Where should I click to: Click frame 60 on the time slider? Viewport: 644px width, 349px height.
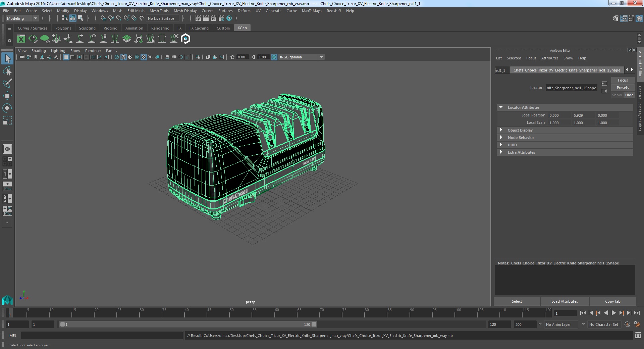point(277,313)
